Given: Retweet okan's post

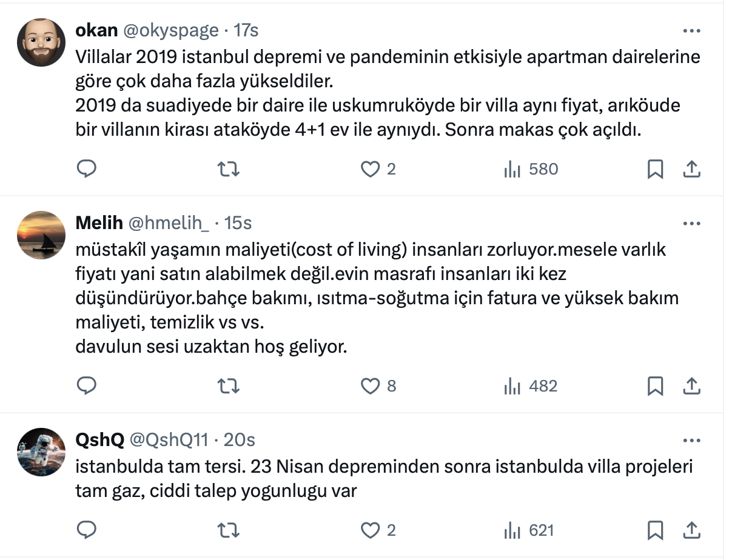Looking at the screenshot, I should [x=228, y=169].
